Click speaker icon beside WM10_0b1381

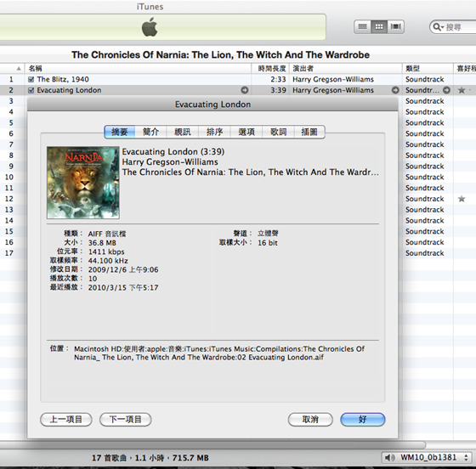point(390,457)
